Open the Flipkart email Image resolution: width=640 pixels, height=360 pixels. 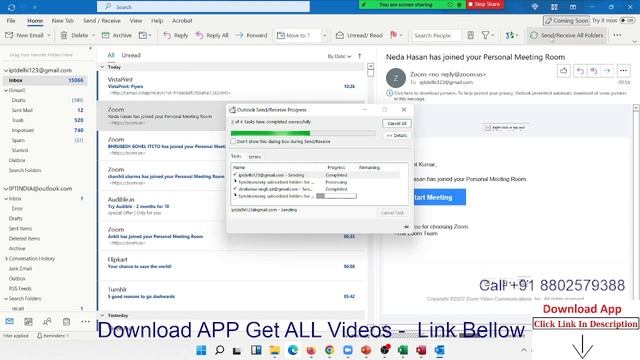pos(231,265)
